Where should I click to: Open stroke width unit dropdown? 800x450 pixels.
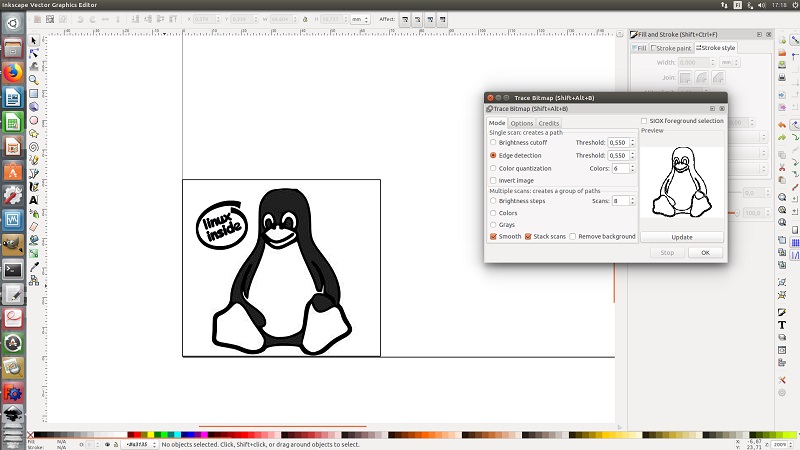(730, 62)
